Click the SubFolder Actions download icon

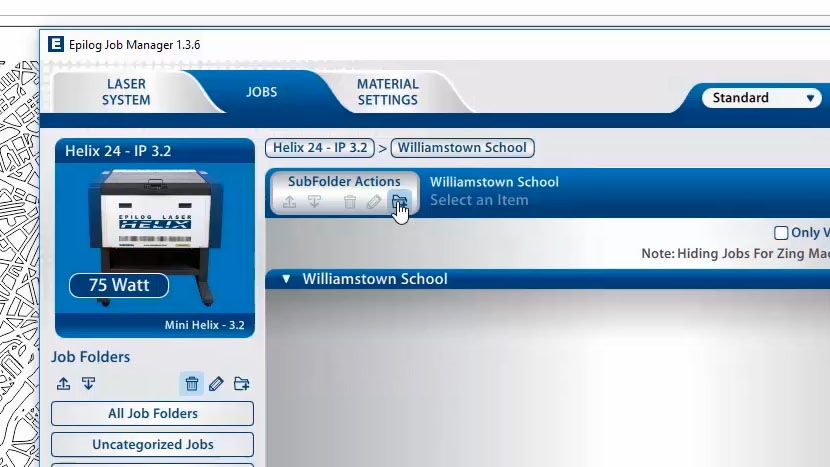click(x=314, y=202)
